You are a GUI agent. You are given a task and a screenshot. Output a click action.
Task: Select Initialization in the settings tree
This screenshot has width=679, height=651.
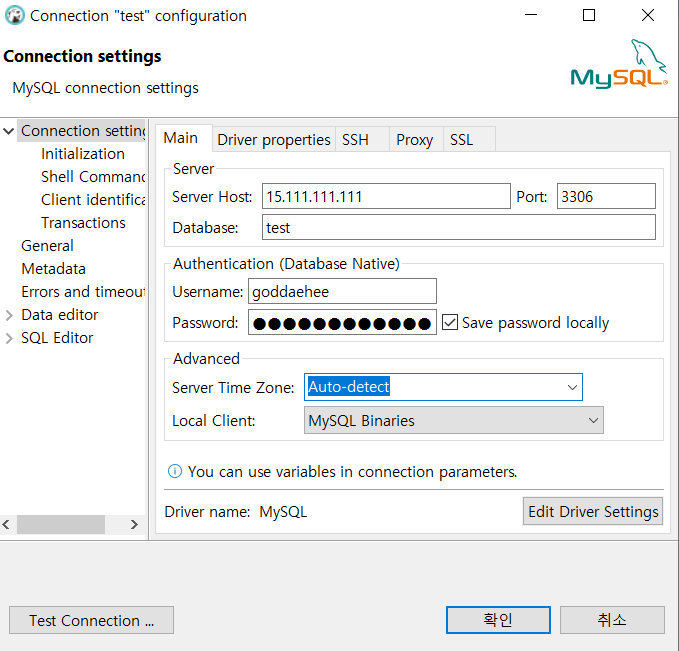83,154
